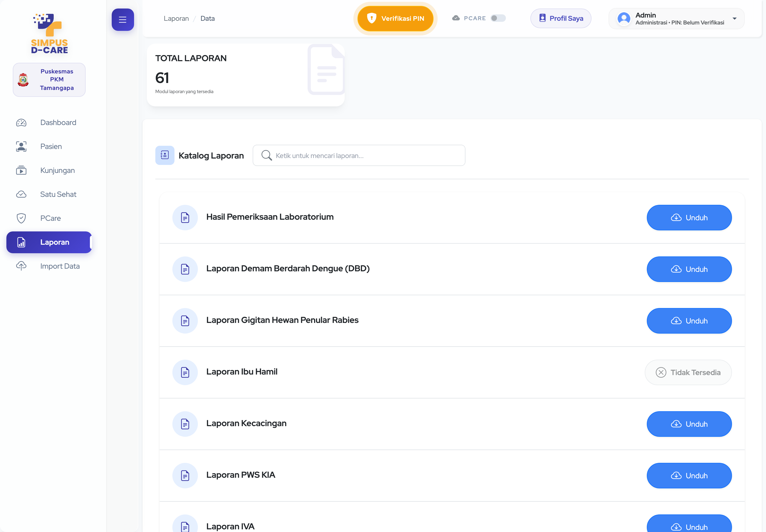Click document icon beside Laporan Demam Berdarah Dengue
This screenshot has height=532, width=766.
185,269
